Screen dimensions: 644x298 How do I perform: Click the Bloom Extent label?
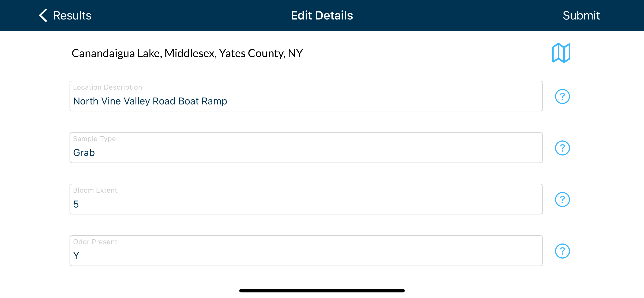[95, 190]
